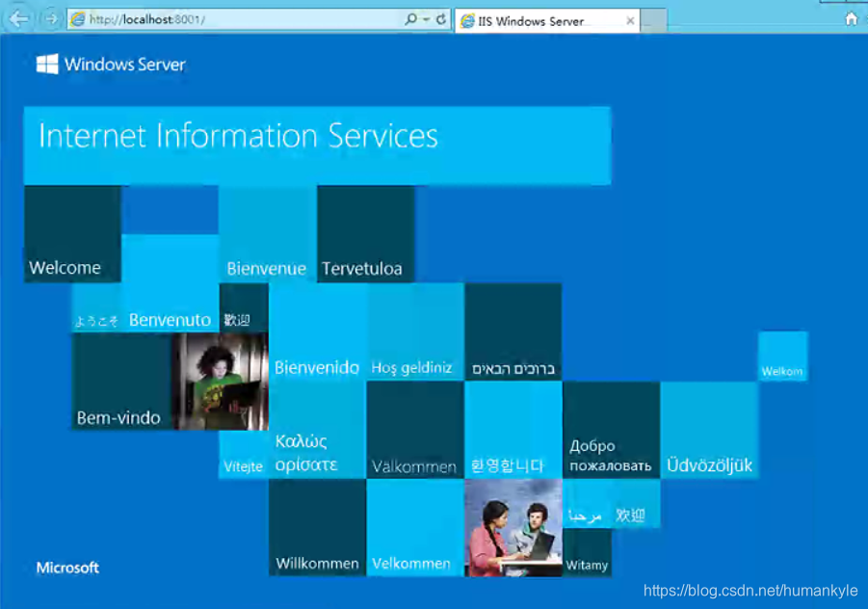Click the Üdvözöljük tile
The height and width of the screenshot is (609, 868).
point(709,430)
